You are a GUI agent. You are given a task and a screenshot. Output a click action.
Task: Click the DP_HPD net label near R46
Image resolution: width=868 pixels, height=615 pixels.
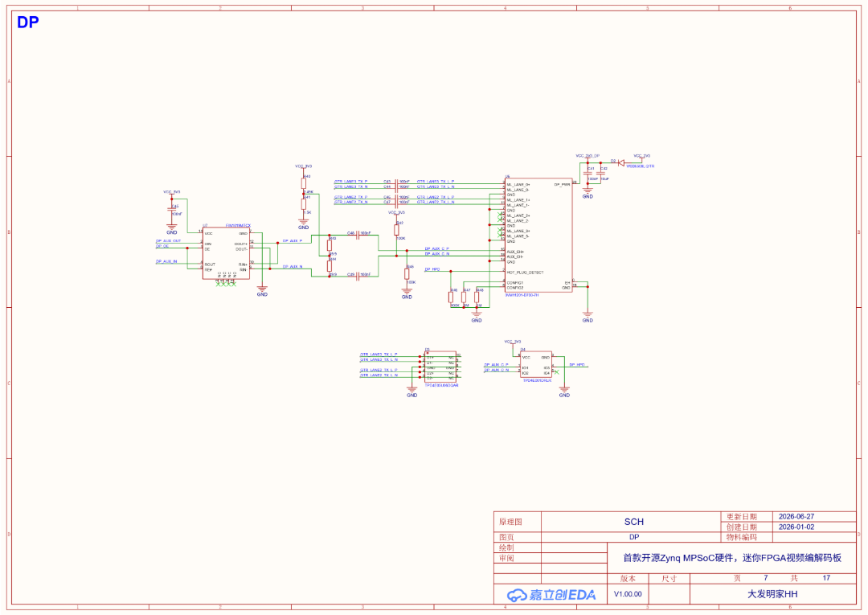[432, 269]
